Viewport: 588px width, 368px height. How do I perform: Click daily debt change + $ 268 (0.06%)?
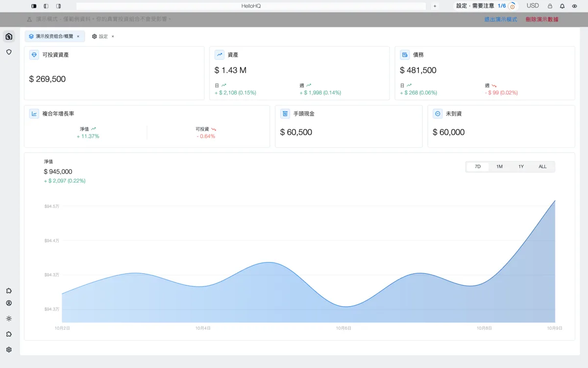418,93
